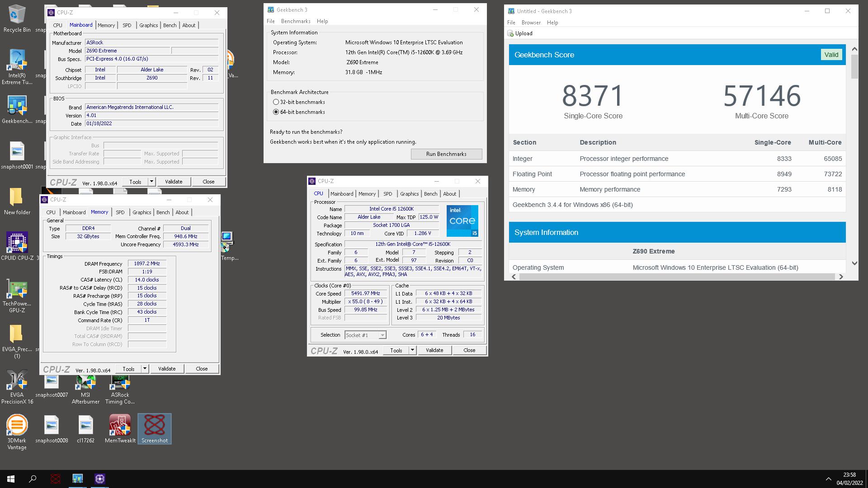Click the scroll right arrow in results
The width and height of the screenshot is (868, 488).
click(x=841, y=277)
